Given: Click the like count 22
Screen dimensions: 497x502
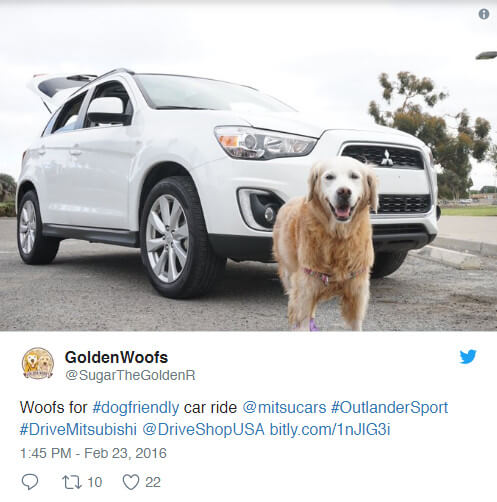Looking at the screenshot, I should [x=153, y=482].
